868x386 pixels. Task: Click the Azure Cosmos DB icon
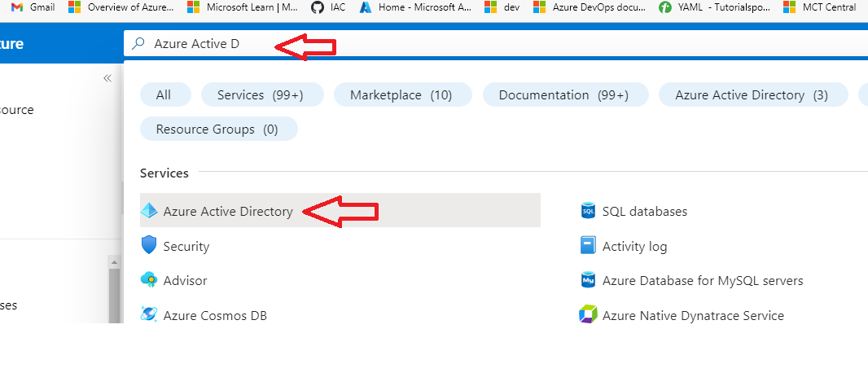pos(149,315)
